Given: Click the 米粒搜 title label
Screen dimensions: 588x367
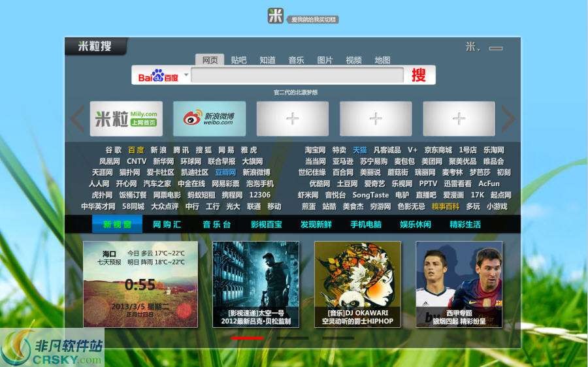Looking at the screenshot, I should [95, 46].
